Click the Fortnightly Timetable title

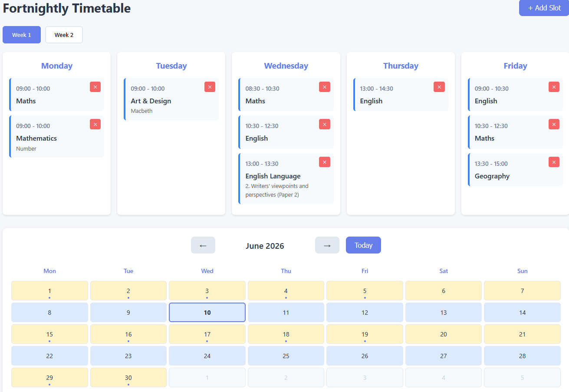point(67,8)
